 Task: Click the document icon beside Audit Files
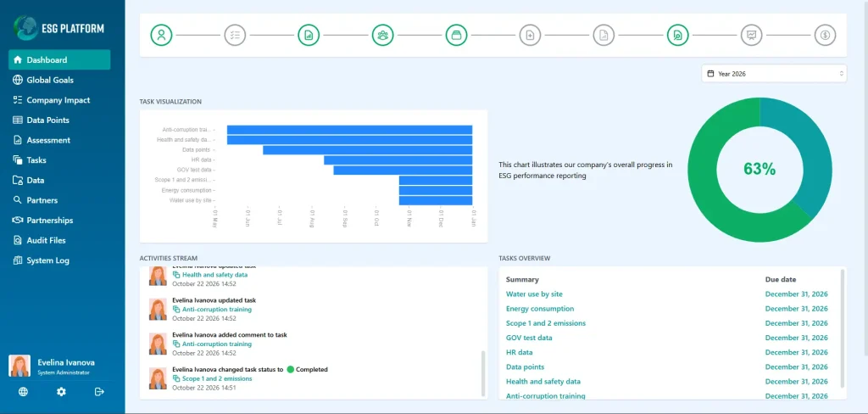[x=18, y=240]
